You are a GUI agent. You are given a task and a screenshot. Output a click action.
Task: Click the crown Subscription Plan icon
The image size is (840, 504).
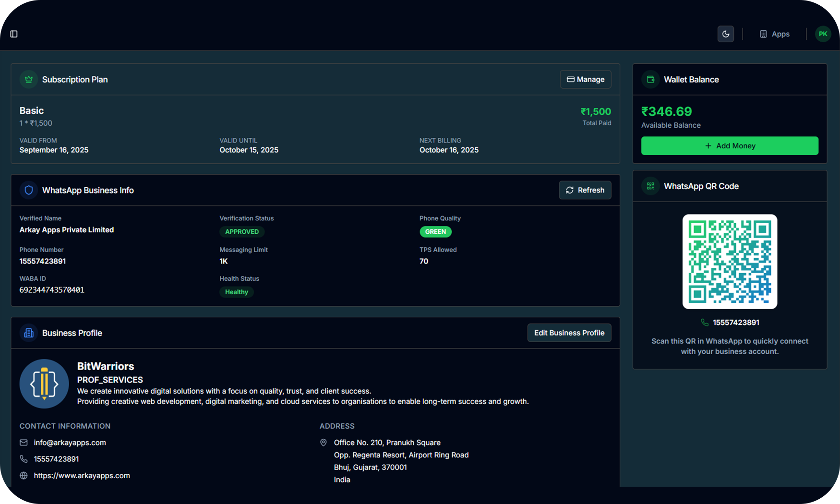(29, 80)
